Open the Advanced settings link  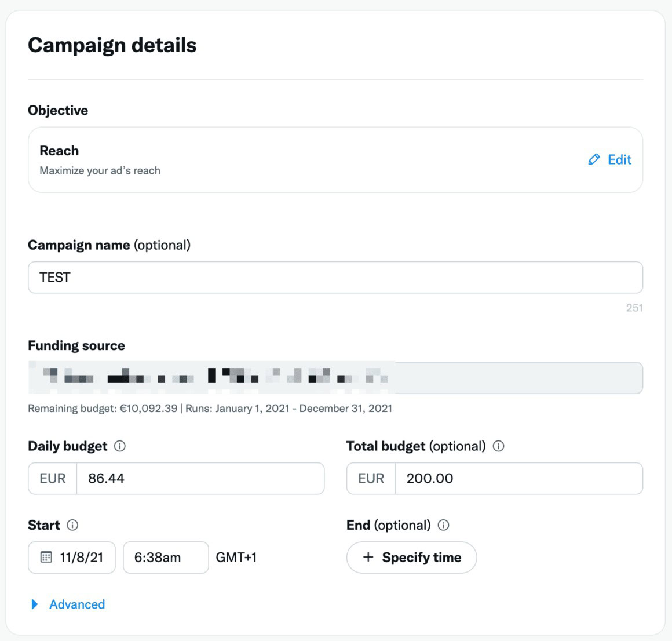(x=77, y=604)
